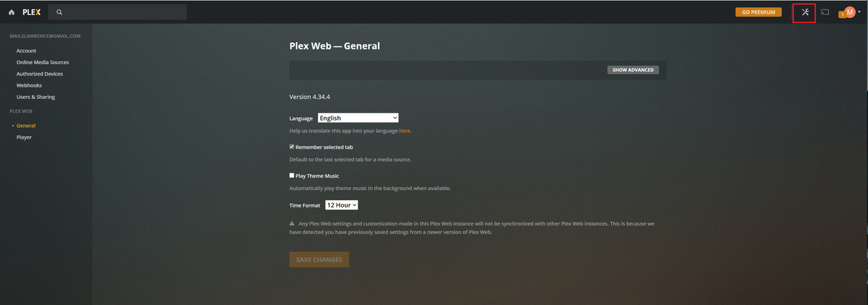Click the Version 4.34.4 text
Image resolution: width=868 pixels, height=305 pixels.
tap(310, 97)
